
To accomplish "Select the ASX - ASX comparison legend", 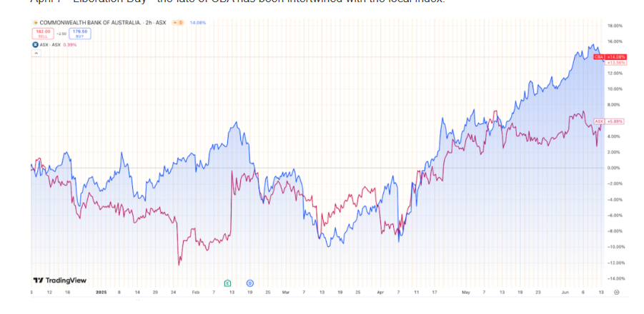I will [49, 44].
